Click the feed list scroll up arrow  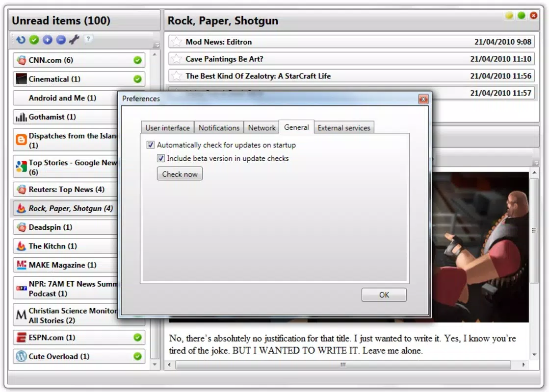(155, 54)
